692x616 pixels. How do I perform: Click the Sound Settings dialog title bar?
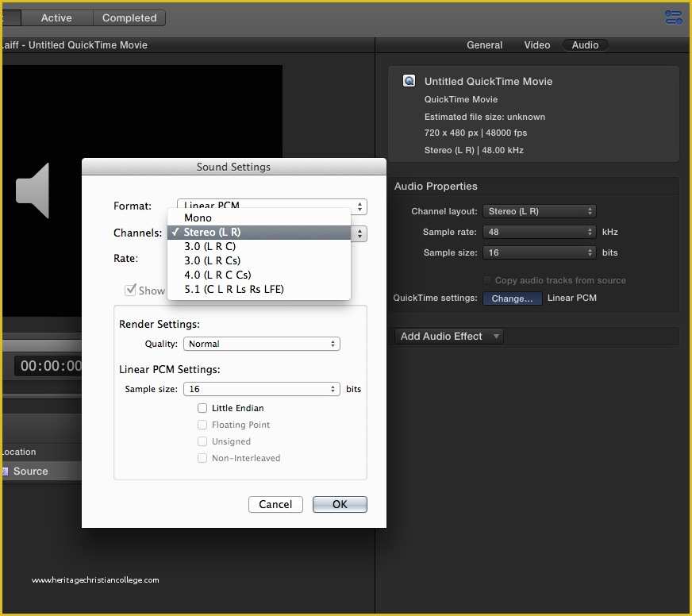point(234,167)
